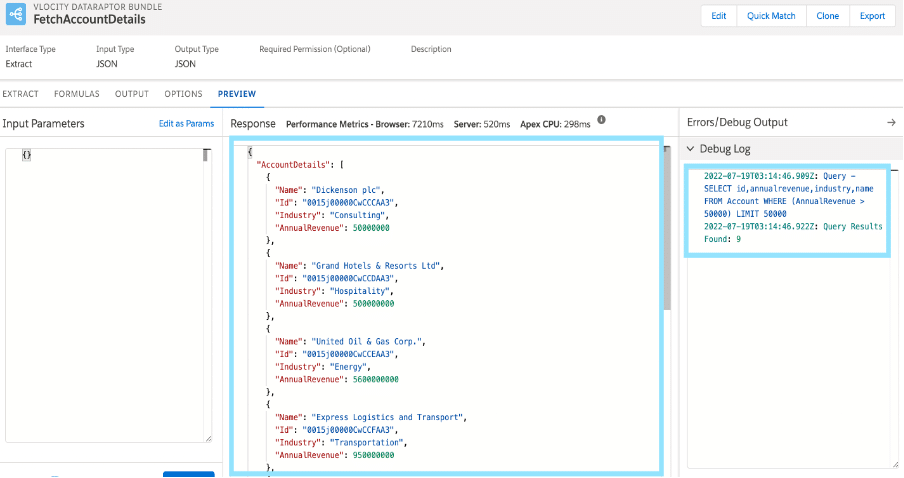
Task: Click the Id value 0015j00000CwCCFAA3
Action: tap(348, 430)
